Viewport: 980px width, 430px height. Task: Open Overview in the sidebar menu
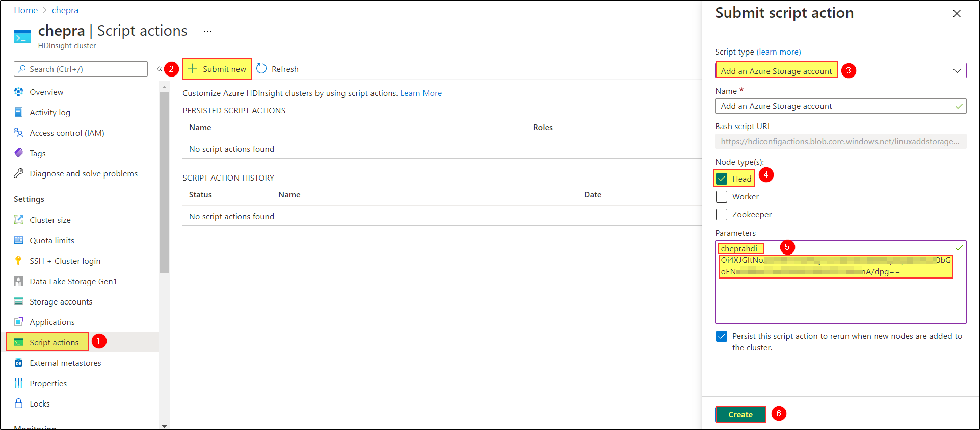46,92
